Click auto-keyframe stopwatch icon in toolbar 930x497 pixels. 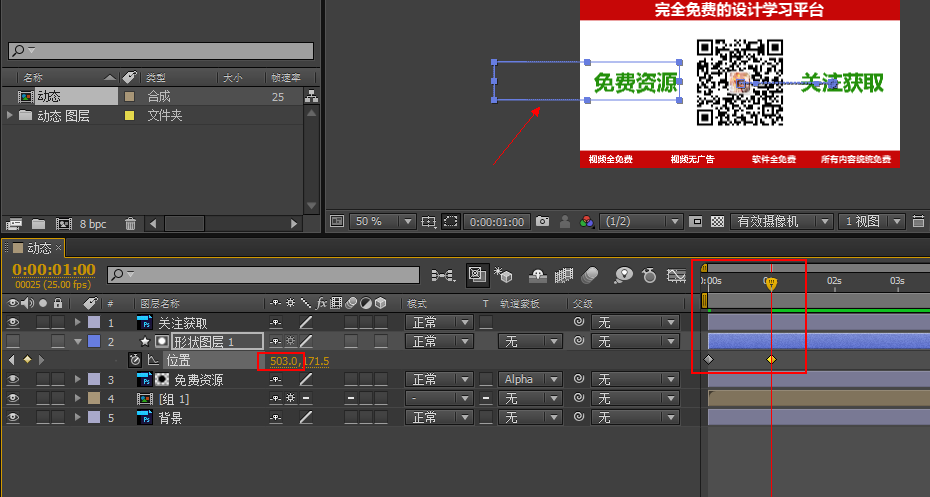point(649,275)
